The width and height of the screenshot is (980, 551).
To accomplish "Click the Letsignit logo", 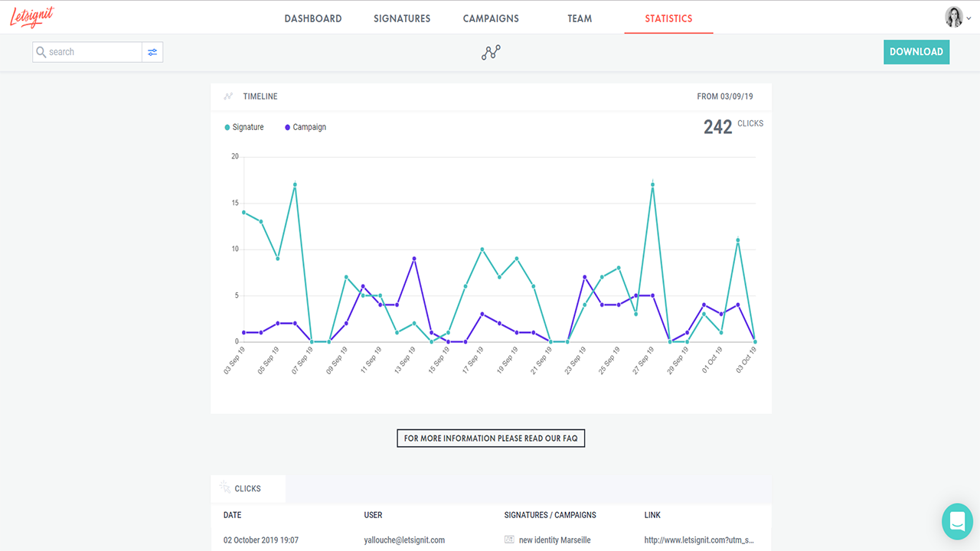I will coord(32,17).
